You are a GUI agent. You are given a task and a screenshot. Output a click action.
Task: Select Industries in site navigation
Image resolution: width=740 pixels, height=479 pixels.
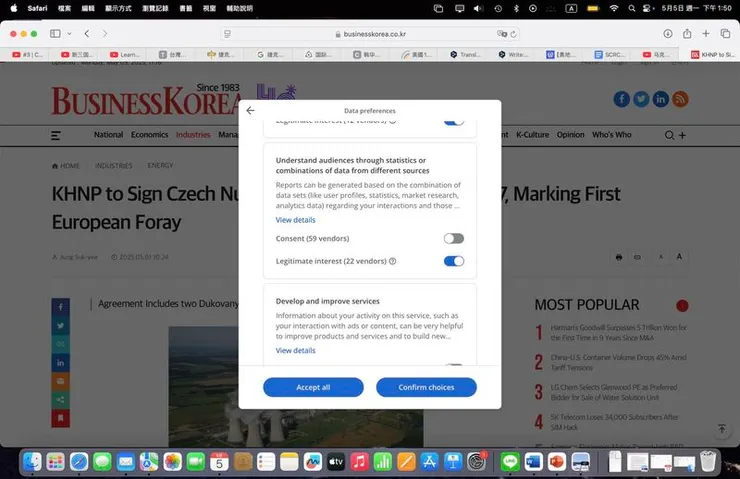coord(193,134)
